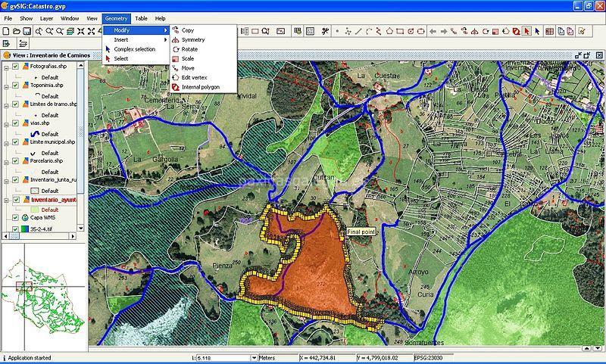This screenshot has width=606, height=364.
Task: Collapse the Limites de tramo.shp tree node
Action: (x=6, y=106)
